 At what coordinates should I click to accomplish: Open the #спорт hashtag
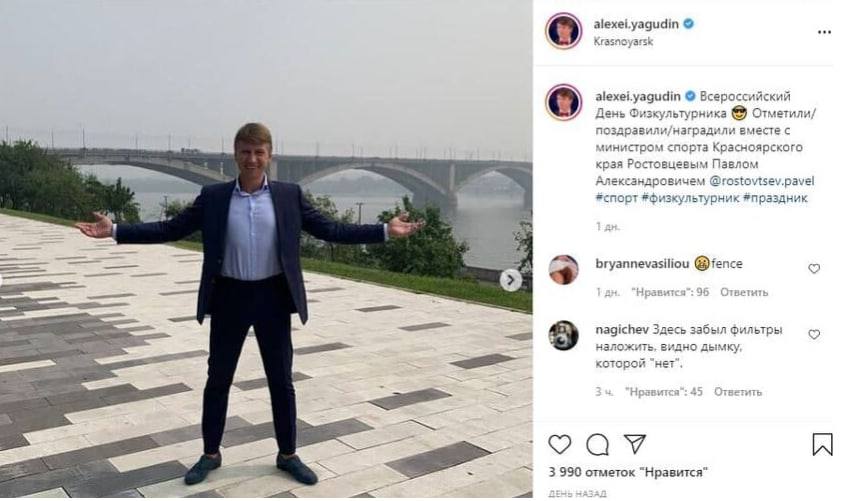(614, 199)
